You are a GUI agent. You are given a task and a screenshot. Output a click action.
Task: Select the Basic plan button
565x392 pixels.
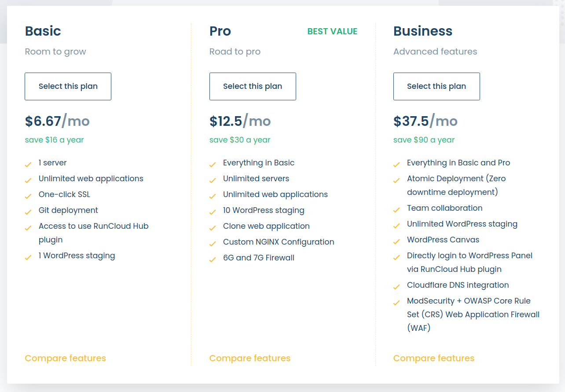[x=68, y=86]
